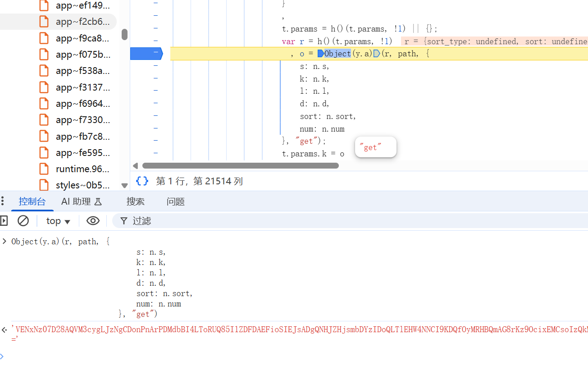Click the file icon beside app~ef149
Image resolution: width=588 pixels, height=384 pixels.
(x=44, y=5)
